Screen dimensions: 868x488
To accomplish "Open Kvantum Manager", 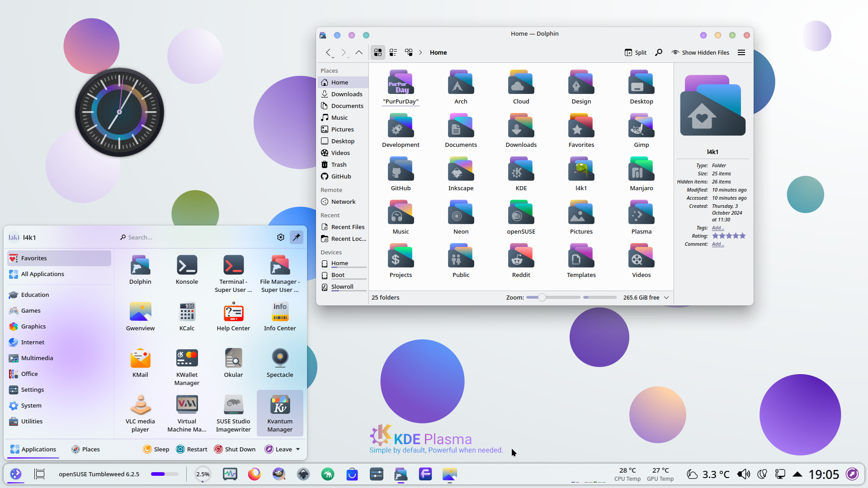I will pyautogui.click(x=280, y=413).
